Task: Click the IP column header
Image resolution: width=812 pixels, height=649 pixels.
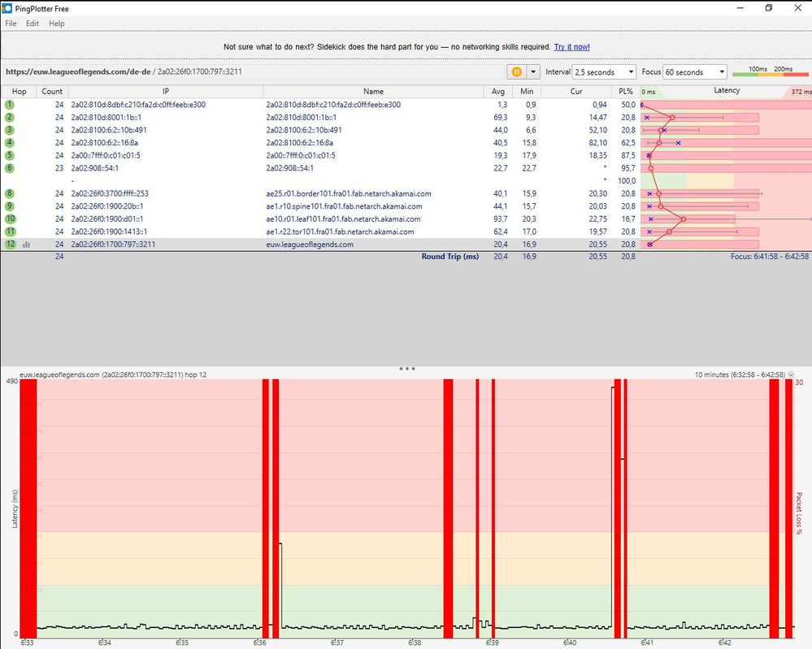Action: point(165,91)
